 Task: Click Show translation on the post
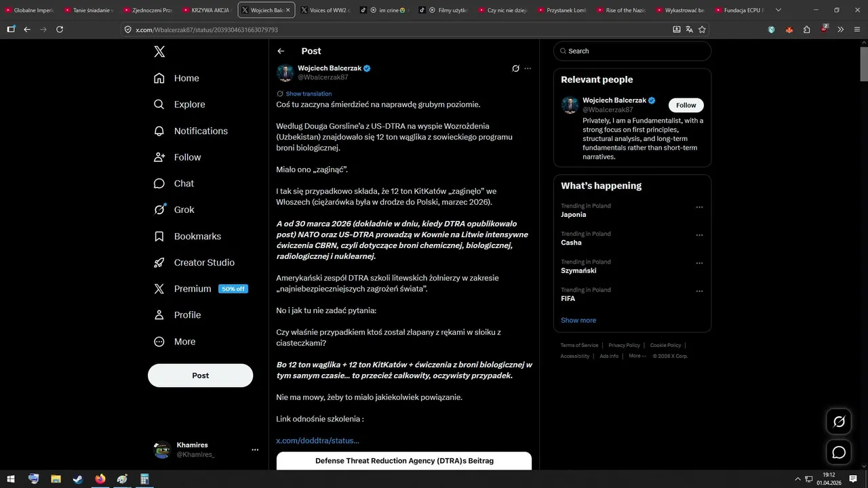coord(309,94)
